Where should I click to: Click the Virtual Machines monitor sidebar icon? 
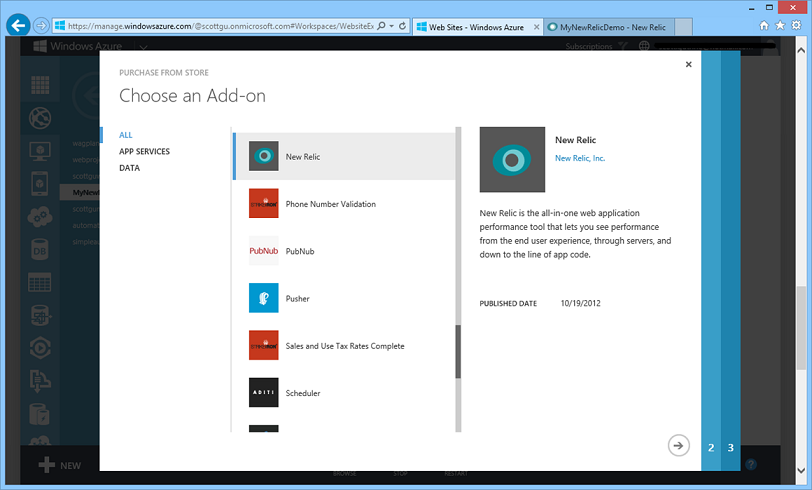pos(40,151)
